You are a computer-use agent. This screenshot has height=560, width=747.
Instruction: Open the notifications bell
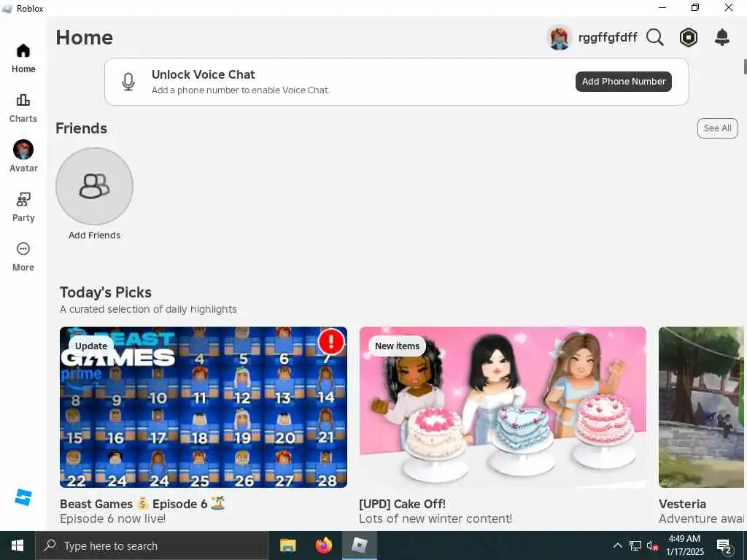click(x=722, y=37)
